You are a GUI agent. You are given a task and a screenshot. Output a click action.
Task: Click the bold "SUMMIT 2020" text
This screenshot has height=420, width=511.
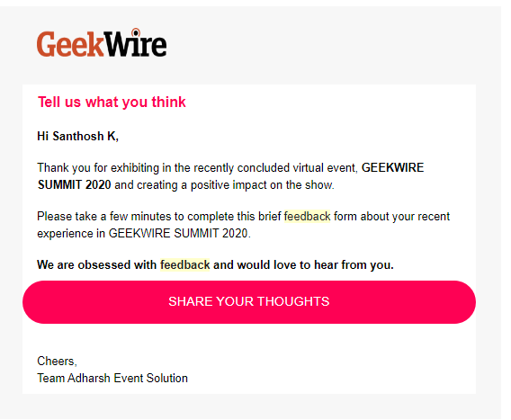pyautogui.click(x=75, y=184)
